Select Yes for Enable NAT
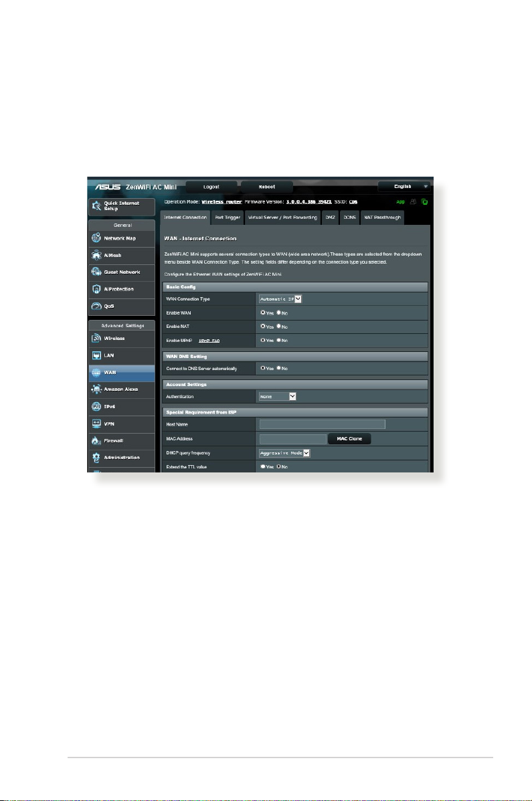532x801 pixels. pyautogui.click(x=263, y=327)
